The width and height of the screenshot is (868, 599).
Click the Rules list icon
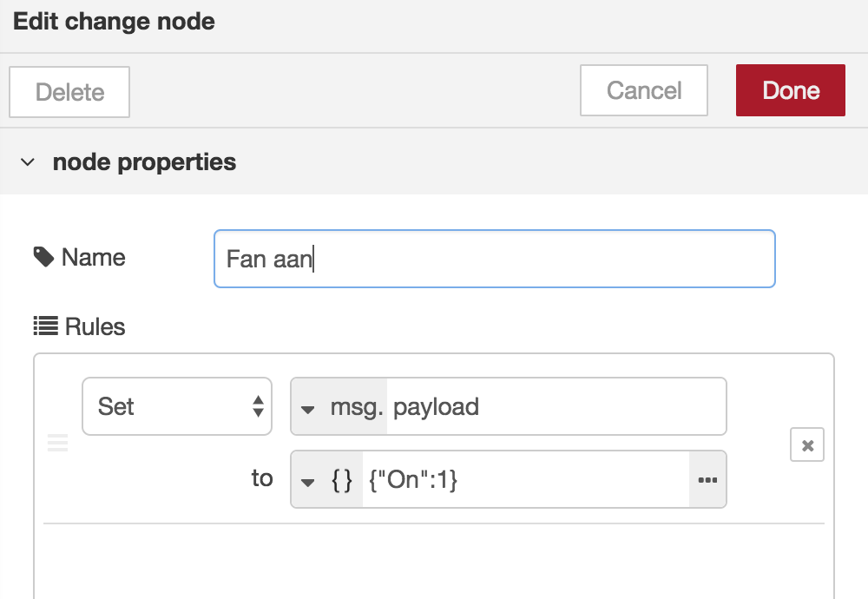[x=45, y=327]
